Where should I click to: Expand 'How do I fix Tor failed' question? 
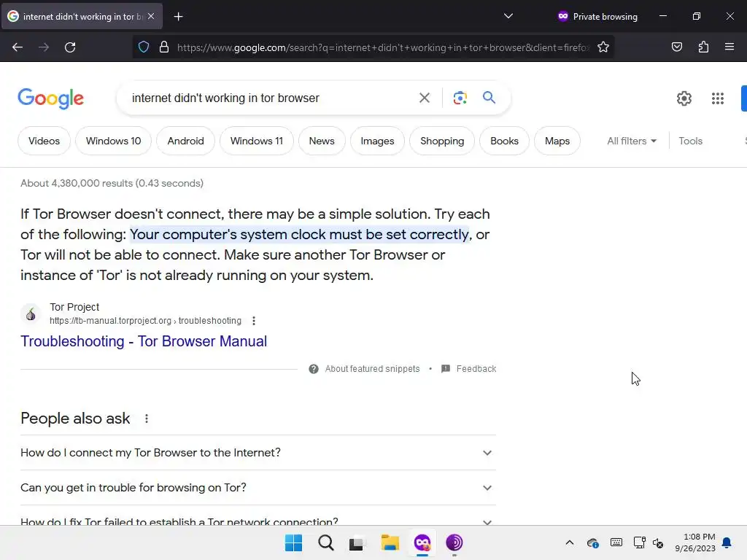[x=258, y=521]
